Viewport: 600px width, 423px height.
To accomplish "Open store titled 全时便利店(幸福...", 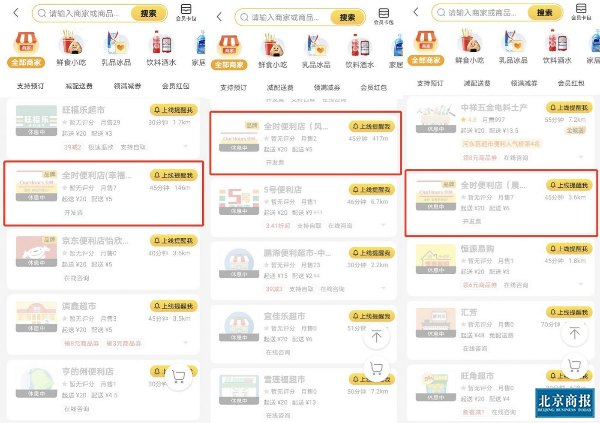I will pos(96,175).
